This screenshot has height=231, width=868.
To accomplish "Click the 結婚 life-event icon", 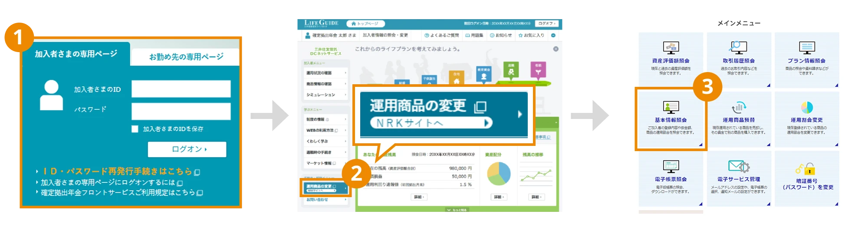I will click(x=402, y=82).
